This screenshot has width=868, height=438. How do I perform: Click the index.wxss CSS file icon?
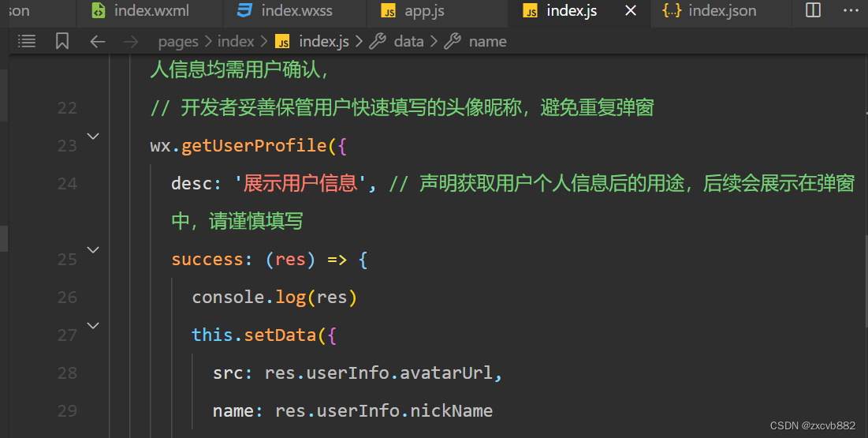244,10
